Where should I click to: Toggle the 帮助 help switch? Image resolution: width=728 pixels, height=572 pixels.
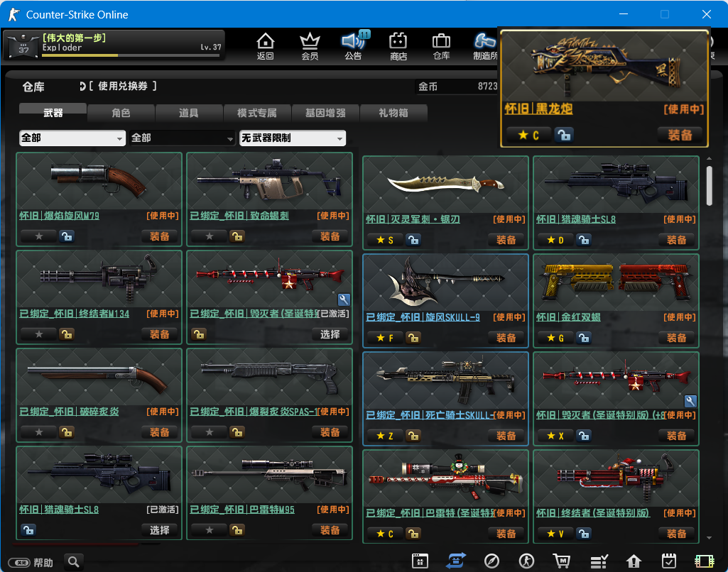pos(19,563)
